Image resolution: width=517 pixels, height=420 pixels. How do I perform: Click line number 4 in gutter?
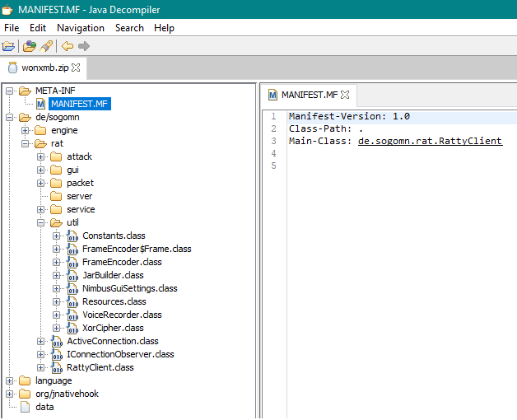click(273, 154)
